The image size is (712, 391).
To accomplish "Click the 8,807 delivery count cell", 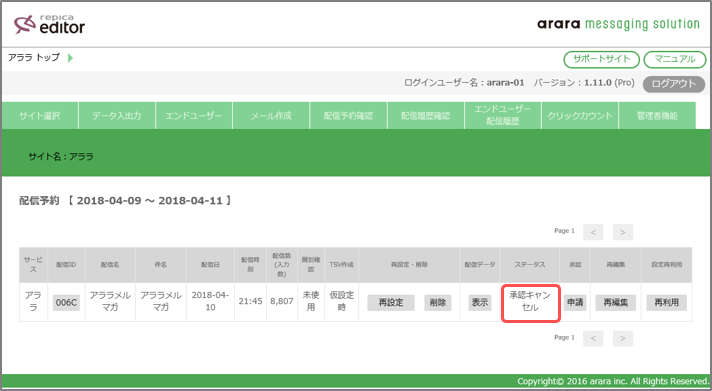I will (282, 301).
